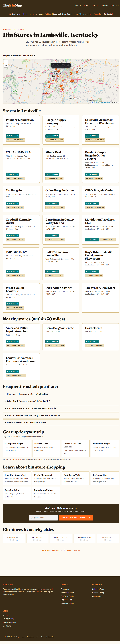Open footer 'Browse by State' link
Image resolution: width=120 pixels, height=644 pixels.
67,592
